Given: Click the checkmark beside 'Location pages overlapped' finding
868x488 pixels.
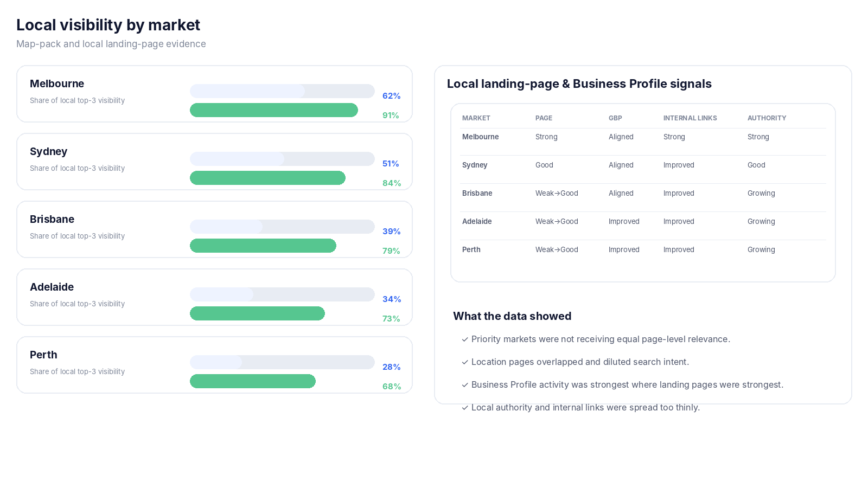Looking at the screenshot, I should pyautogui.click(x=465, y=362).
